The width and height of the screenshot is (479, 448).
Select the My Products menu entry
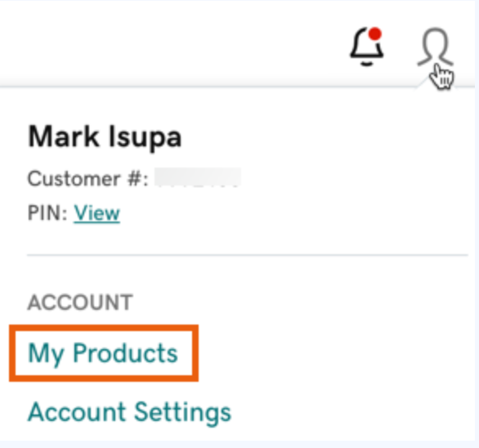pos(103,353)
